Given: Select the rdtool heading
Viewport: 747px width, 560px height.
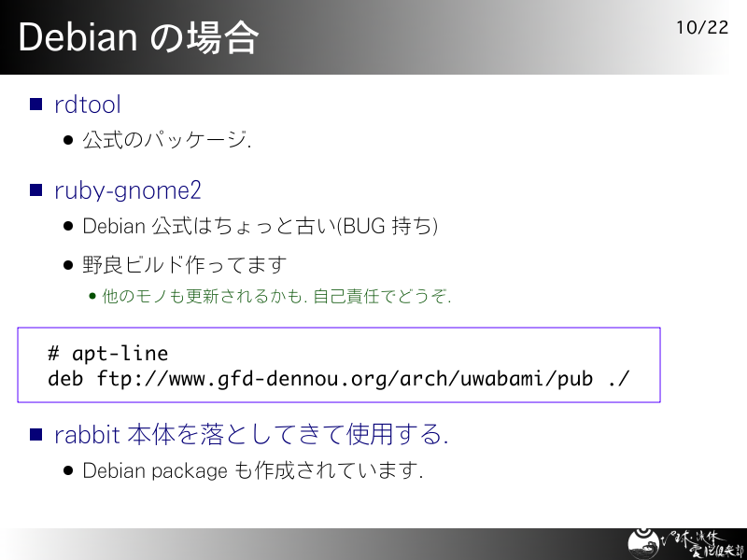Looking at the screenshot, I should (x=88, y=105).
